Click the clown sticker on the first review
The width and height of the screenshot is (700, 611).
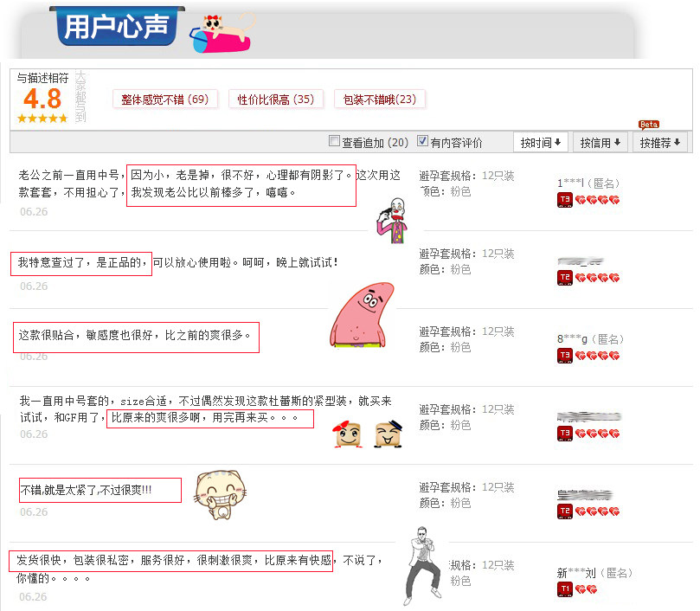pyautogui.click(x=393, y=221)
